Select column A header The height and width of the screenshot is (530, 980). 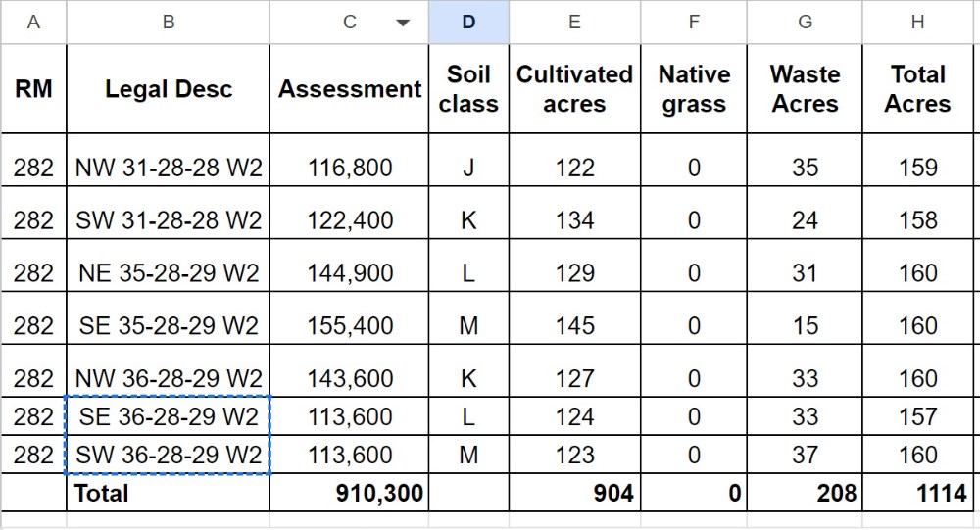[x=33, y=23]
